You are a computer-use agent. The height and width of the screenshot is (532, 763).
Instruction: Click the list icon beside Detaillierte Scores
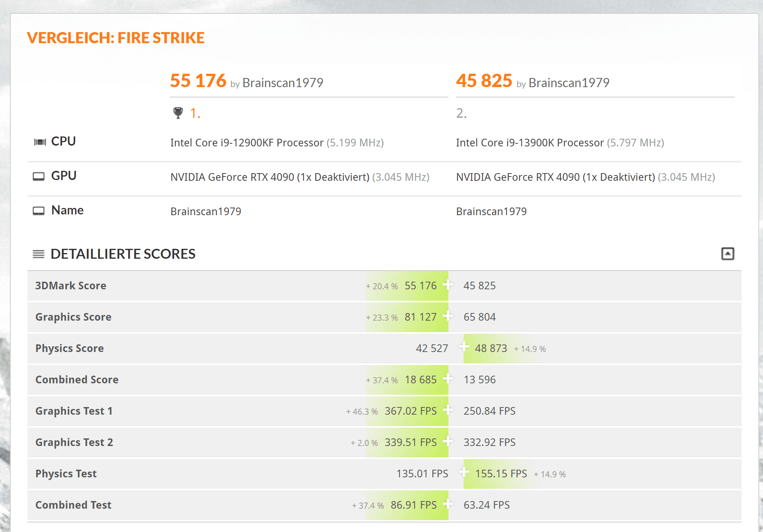pyautogui.click(x=39, y=254)
